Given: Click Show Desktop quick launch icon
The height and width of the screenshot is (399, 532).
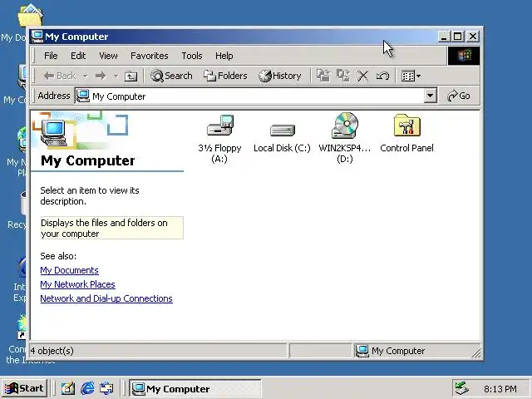Looking at the screenshot, I should pos(68,388).
